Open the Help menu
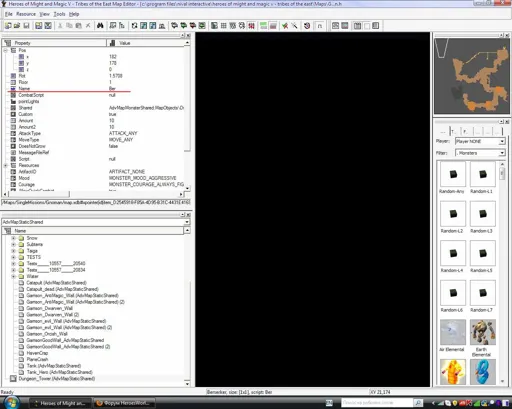The width and height of the screenshot is (512, 409). (74, 14)
